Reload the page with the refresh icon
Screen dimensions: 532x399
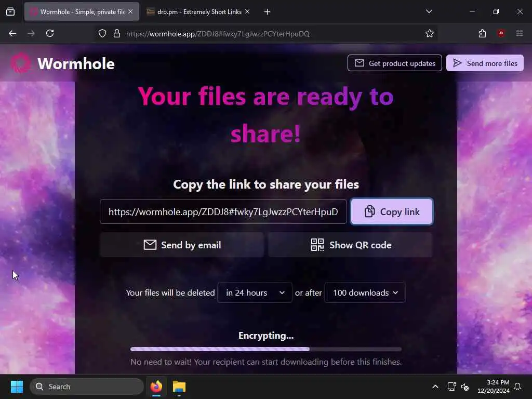[50, 33]
